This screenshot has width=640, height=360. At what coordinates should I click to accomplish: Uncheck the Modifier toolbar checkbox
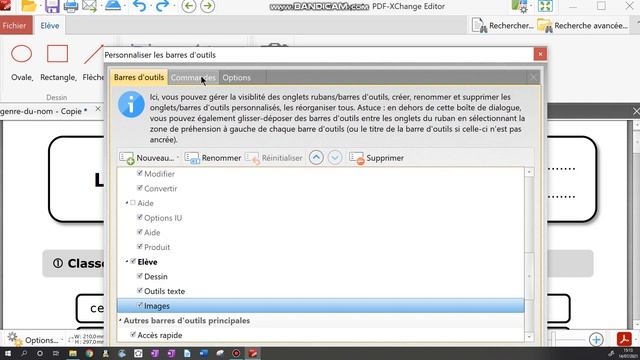(140, 173)
